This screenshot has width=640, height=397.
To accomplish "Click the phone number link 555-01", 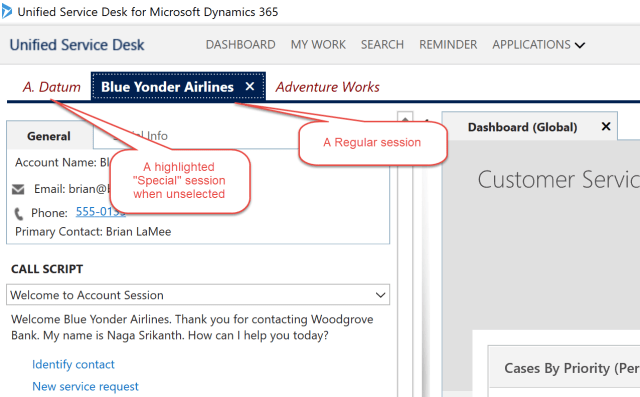I will [100, 212].
